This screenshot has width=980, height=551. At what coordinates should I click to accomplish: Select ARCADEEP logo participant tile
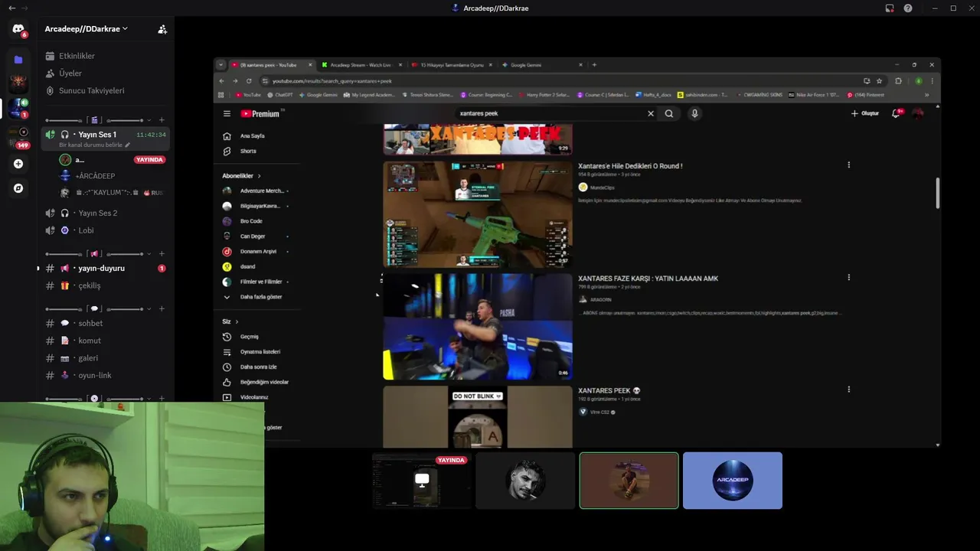[733, 481]
